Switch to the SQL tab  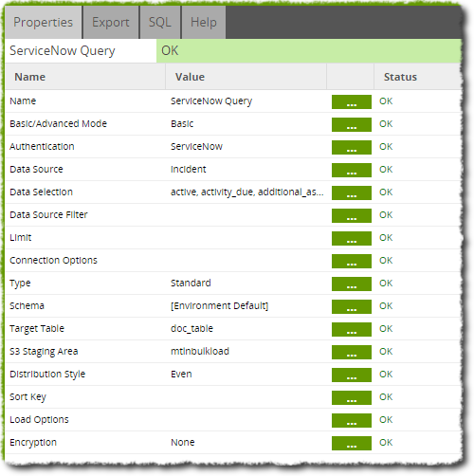coord(160,23)
